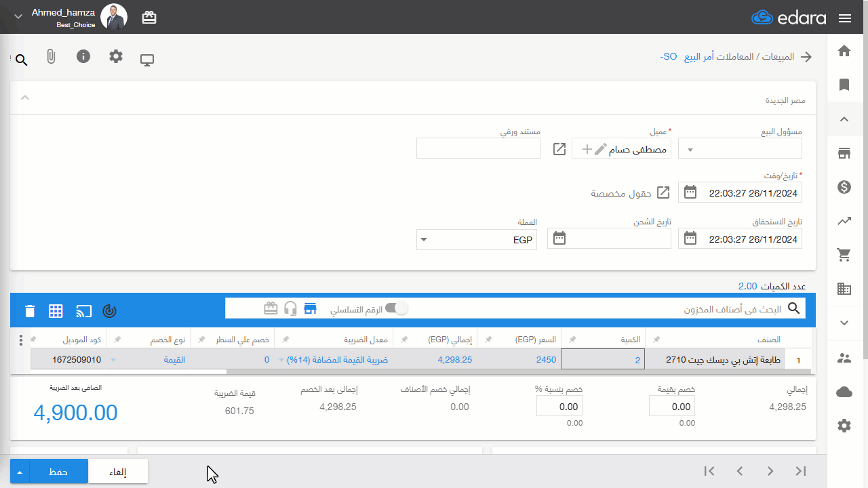Open the calendar for تاريخ/وقت field
868x488 pixels.
point(690,192)
